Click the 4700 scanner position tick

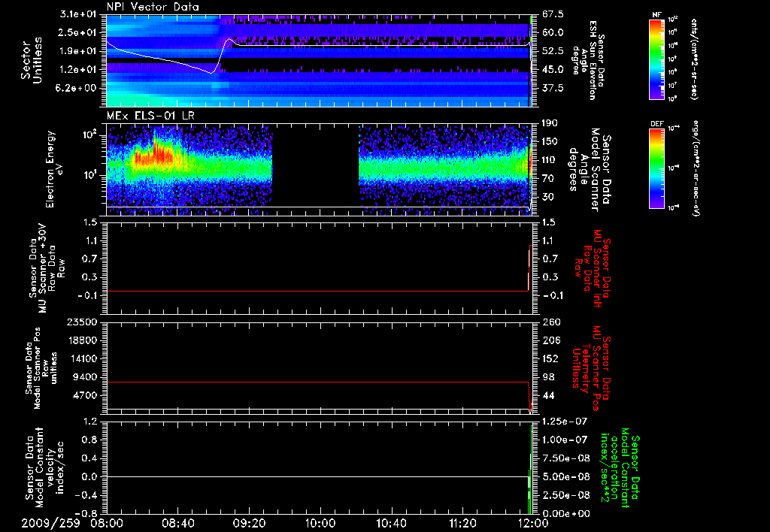(85, 395)
